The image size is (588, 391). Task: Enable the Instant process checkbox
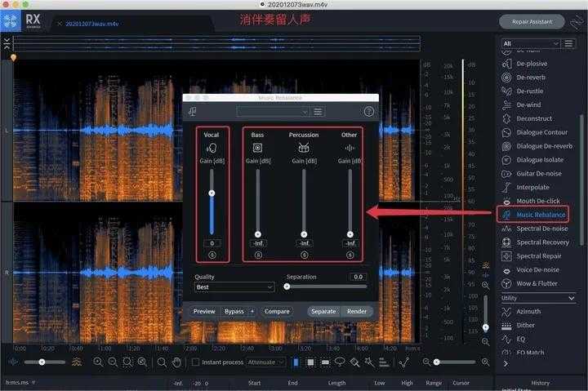[x=195, y=362]
